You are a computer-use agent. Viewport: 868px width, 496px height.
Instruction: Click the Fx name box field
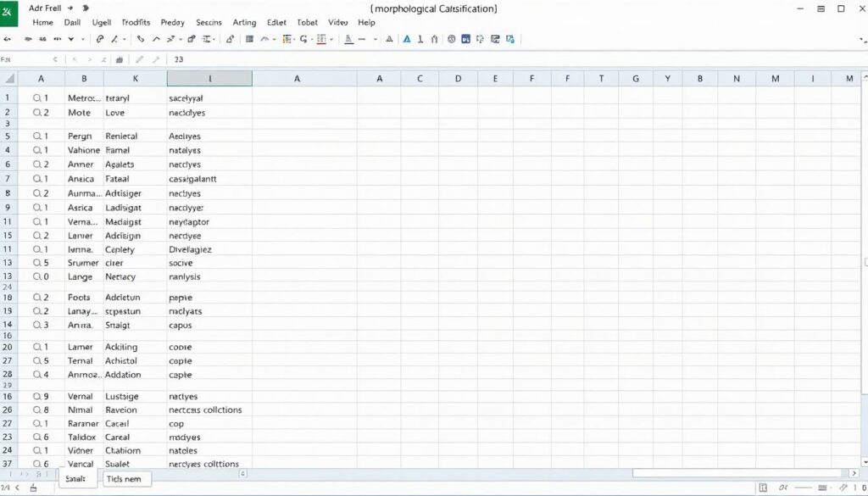[25, 59]
